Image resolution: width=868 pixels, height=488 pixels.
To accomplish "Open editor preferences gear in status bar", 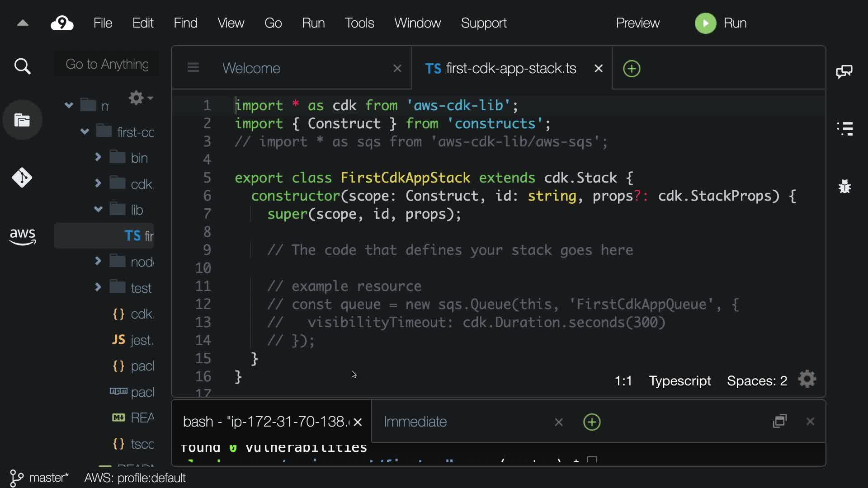I will 807,380.
